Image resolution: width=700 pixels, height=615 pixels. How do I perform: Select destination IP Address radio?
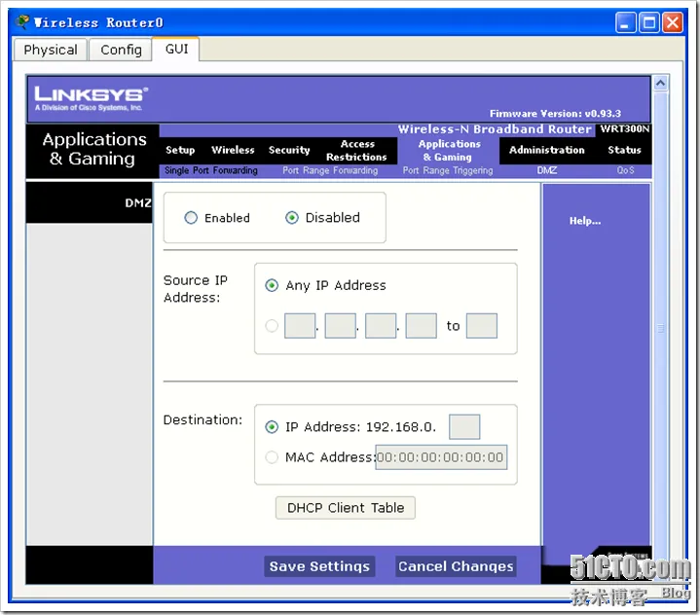click(x=272, y=427)
